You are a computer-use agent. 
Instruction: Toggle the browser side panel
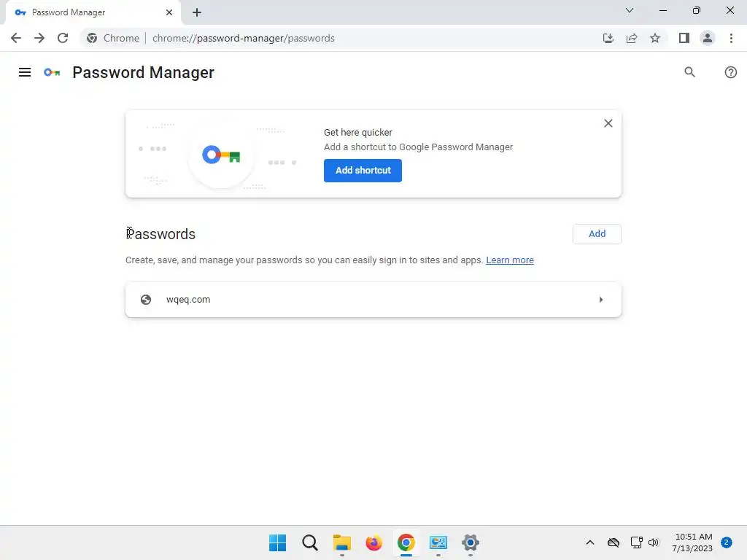(684, 38)
